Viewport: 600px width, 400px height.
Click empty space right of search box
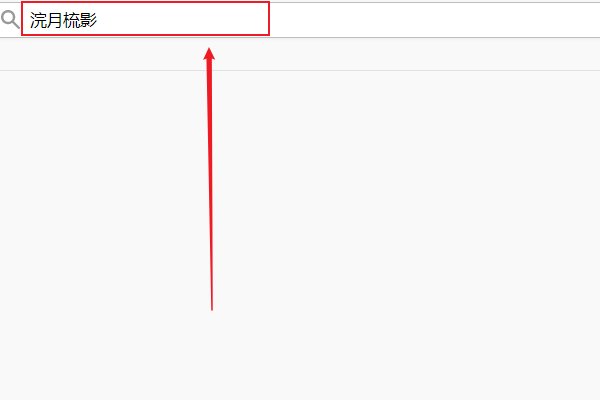click(435, 20)
